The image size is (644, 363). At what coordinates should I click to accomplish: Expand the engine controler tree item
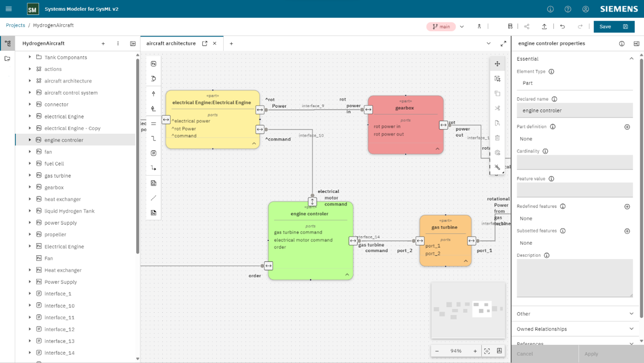pyautogui.click(x=29, y=140)
